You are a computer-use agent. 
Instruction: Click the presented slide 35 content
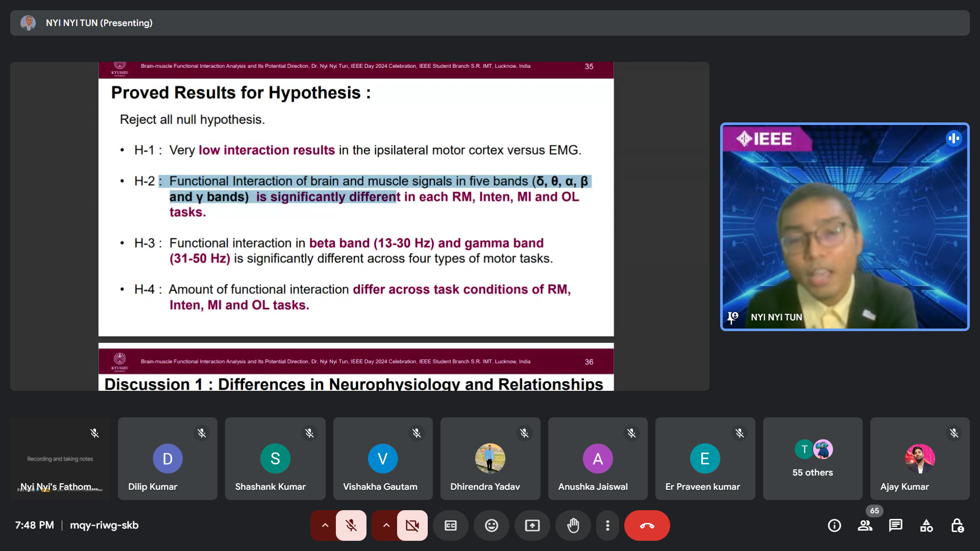tap(356, 204)
